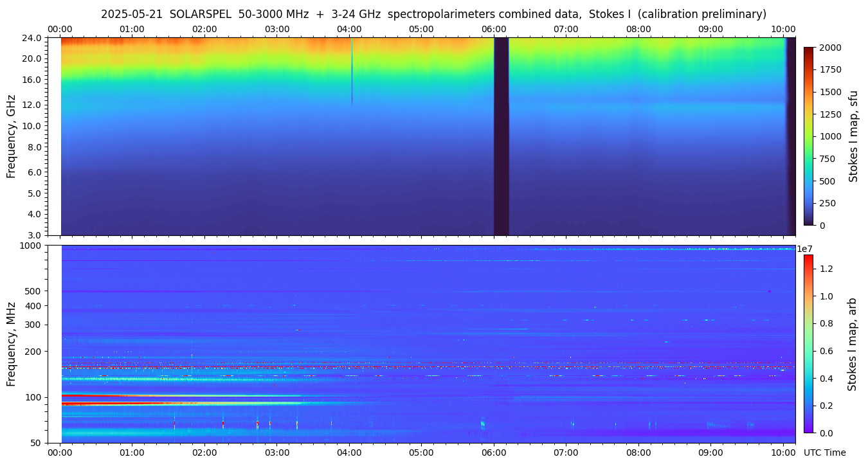This screenshot has height=466, width=868.
Task: Click the plot title mentioning SOLARSPEL
Action: click(x=433, y=14)
